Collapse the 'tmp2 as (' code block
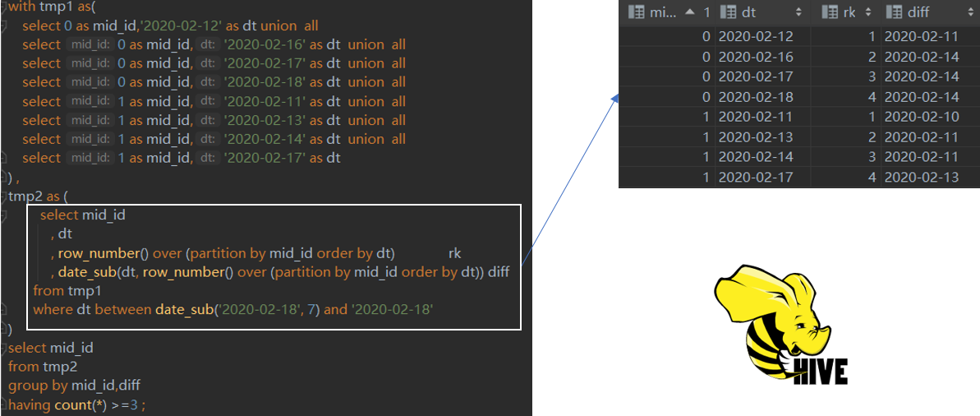 click(x=4, y=197)
